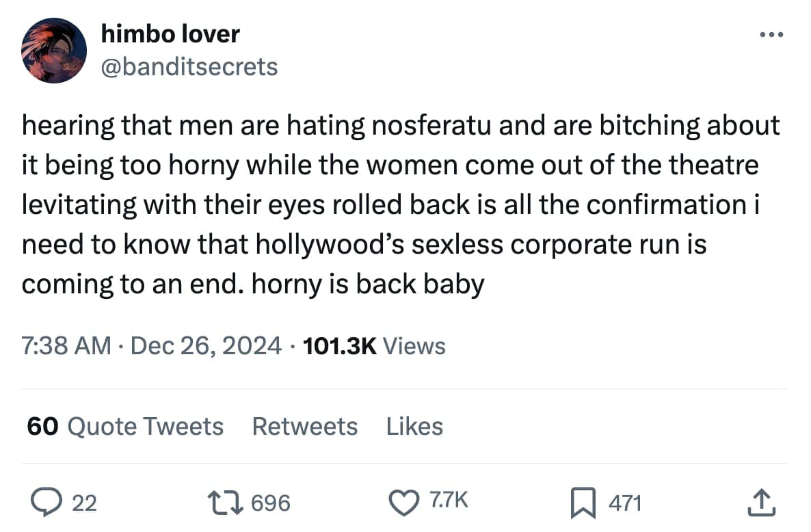Click the 471 bookmark count
The width and height of the screenshot is (811, 532).
(625, 504)
